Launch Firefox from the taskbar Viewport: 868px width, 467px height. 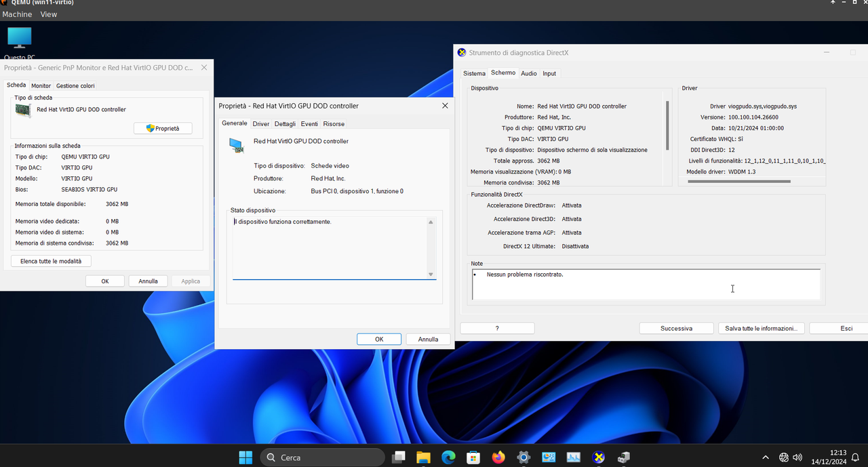pos(498,458)
